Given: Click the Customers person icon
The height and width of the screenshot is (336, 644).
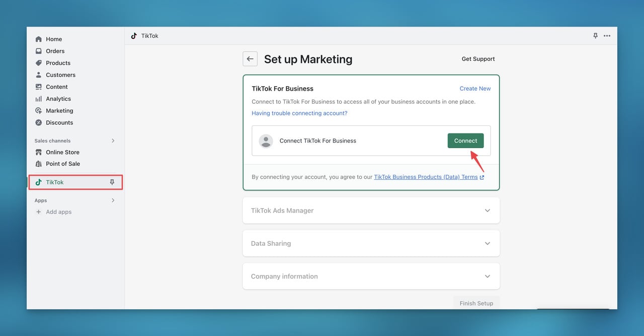Looking at the screenshot, I should 39,75.
